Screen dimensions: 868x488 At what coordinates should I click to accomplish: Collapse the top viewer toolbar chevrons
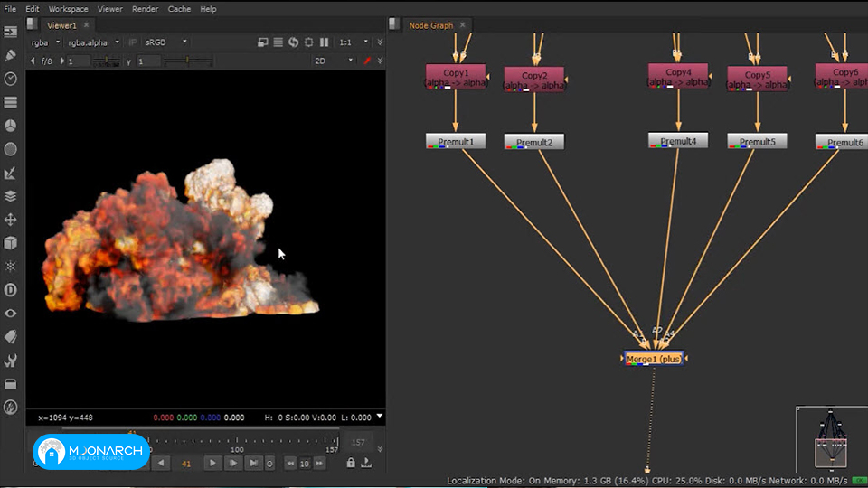[x=381, y=42]
